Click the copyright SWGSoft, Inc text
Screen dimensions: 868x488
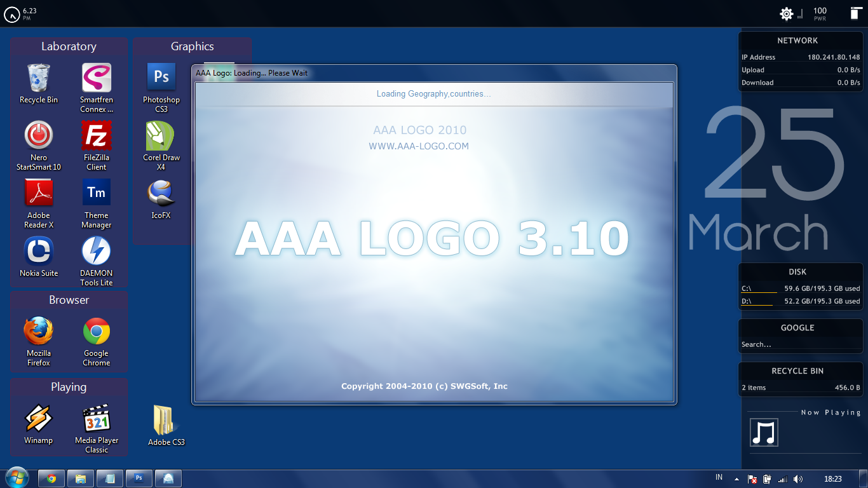coord(424,386)
